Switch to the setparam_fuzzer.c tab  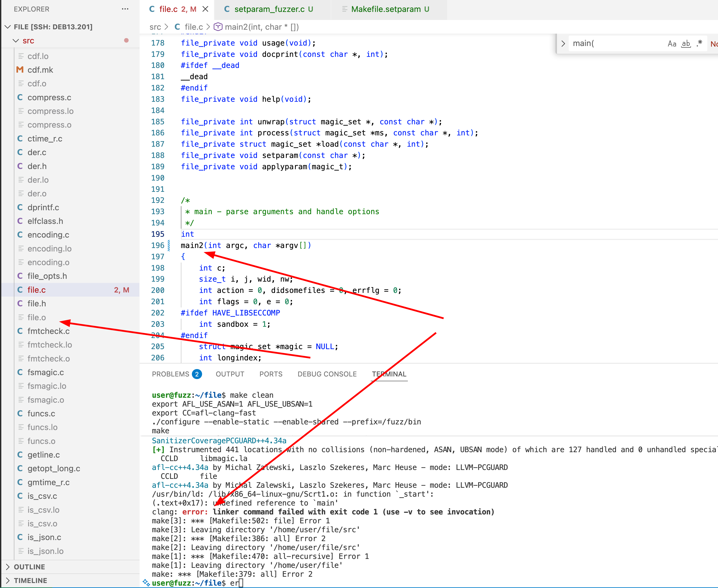click(x=269, y=9)
